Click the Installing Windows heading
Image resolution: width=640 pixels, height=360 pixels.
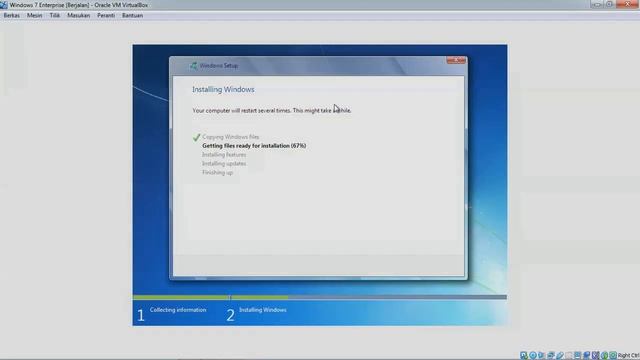(x=223, y=89)
